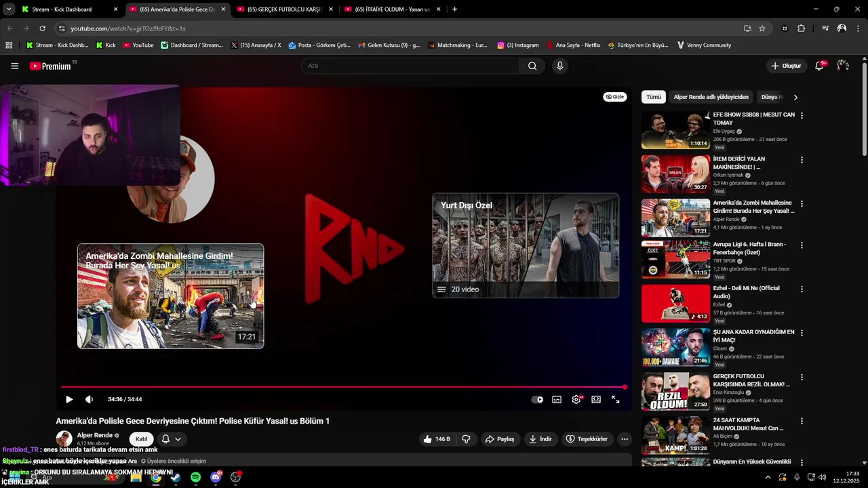This screenshot has height=488, width=868.
Task: Toggle autoplay switch in player
Action: point(537,399)
